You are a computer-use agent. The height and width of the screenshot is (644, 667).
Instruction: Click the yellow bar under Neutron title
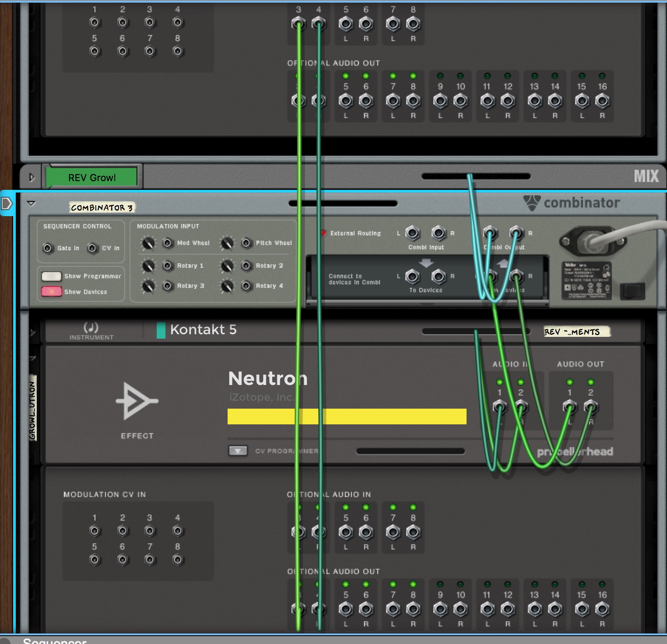coord(347,416)
